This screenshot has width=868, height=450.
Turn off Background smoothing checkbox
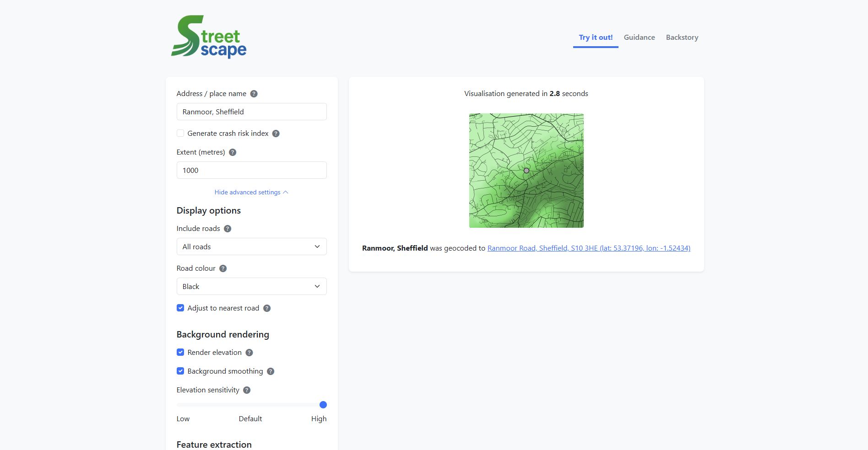pyautogui.click(x=180, y=371)
